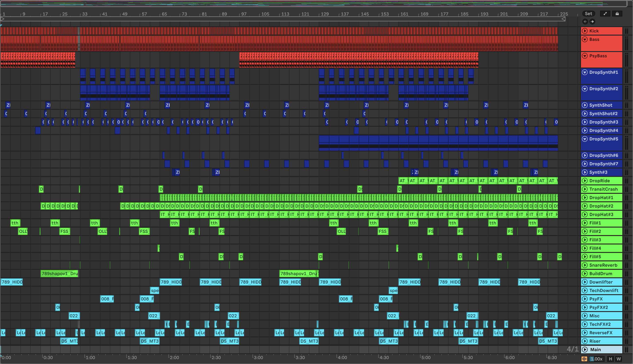Go to next locator with right arrow
Image resolution: width=633 pixels, height=364 pixels.
(x=592, y=22)
